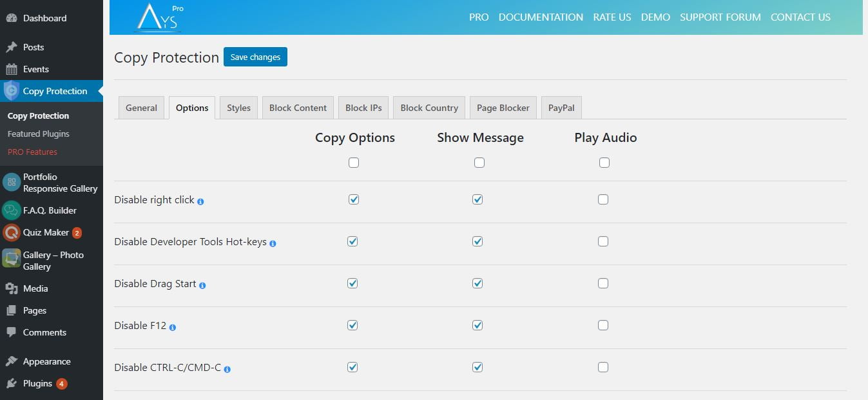Enable Play Audio for Disable Drag Start
The image size is (868, 400).
point(603,283)
